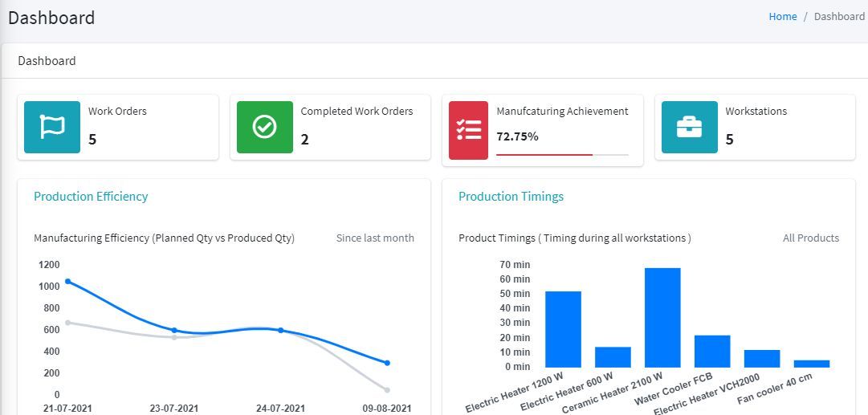The width and height of the screenshot is (868, 415).
Task: Open the Since last month filter
Action: [x=375, y=238]
